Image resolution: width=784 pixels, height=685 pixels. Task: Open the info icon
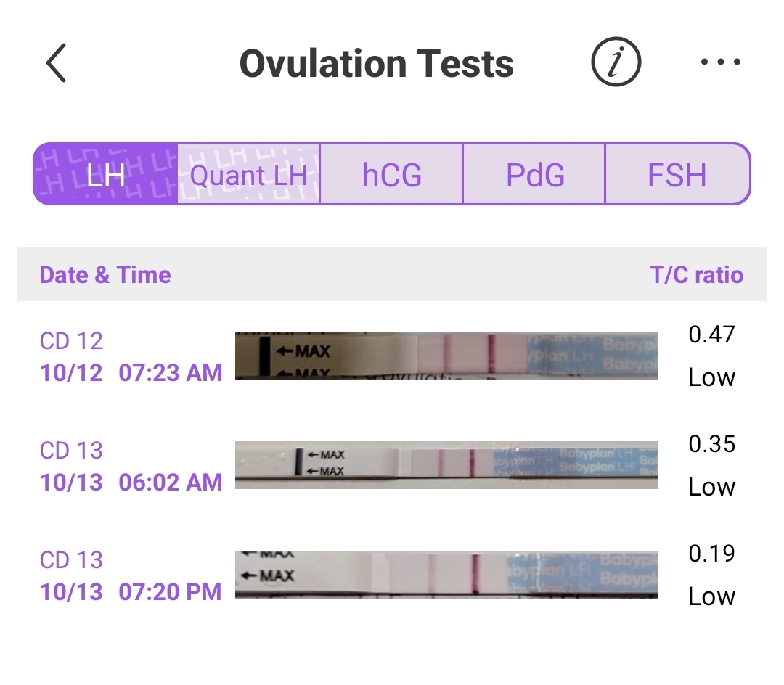pyautogui.click(x=616, y=63)
